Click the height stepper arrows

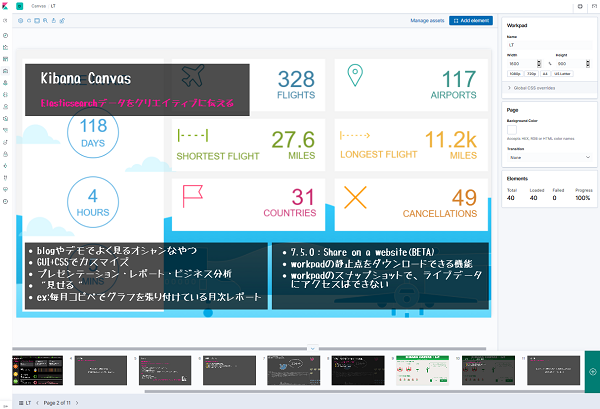point(588,64)
